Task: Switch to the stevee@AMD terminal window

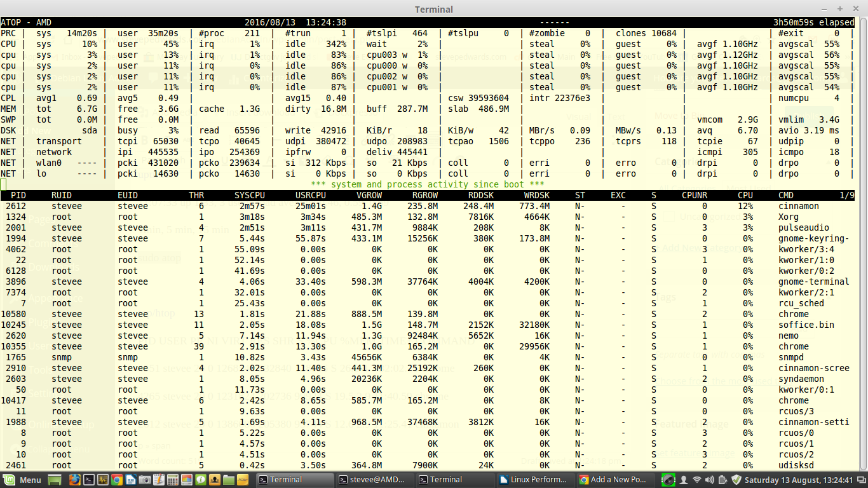Action: click(x=374, y=480)
